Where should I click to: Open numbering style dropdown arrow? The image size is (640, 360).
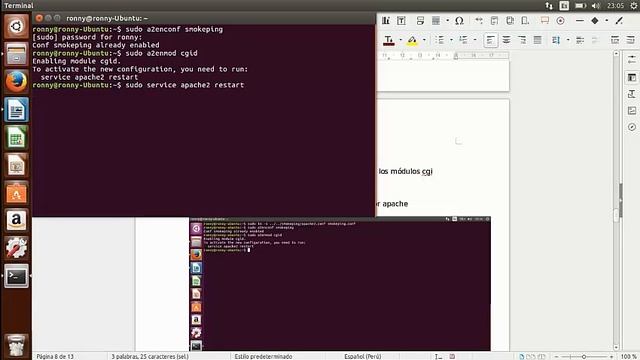click(x=475, y=40)
